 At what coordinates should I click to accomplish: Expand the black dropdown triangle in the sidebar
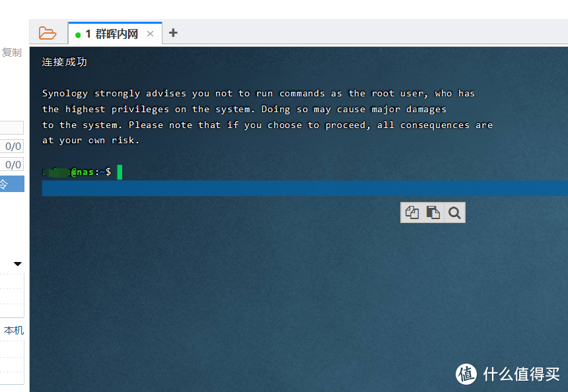click(x=17, y=264)
